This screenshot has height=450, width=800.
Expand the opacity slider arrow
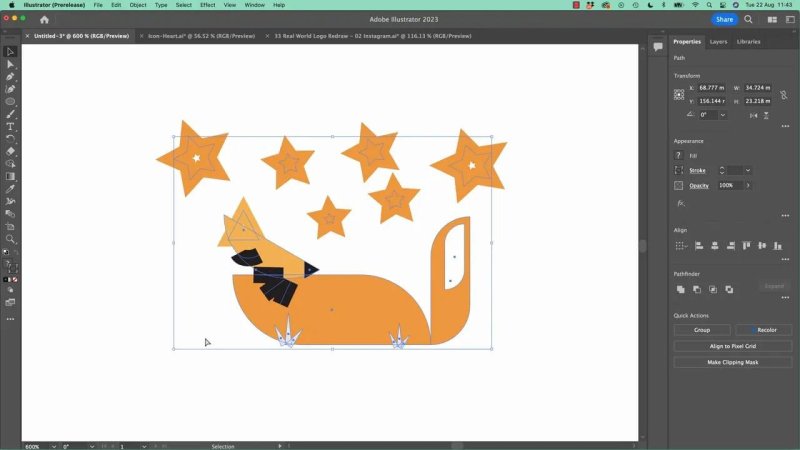[x=748, y=185]
